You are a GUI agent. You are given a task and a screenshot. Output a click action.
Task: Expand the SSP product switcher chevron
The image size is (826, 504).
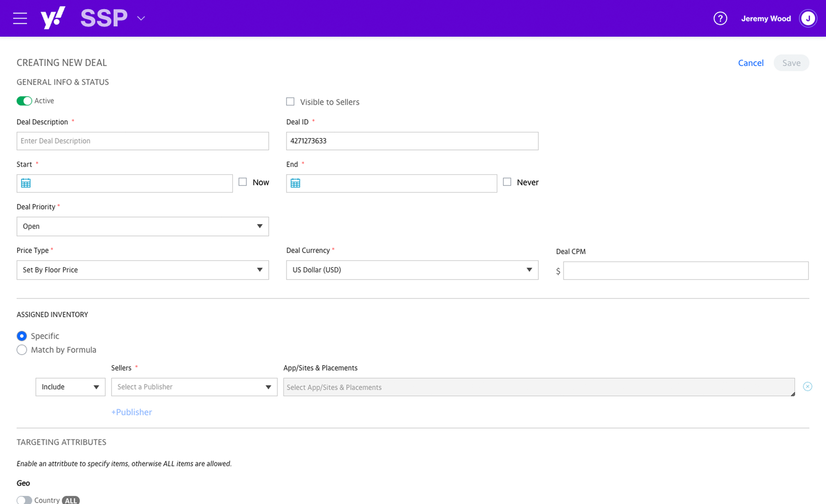click(x=141, y=18)
